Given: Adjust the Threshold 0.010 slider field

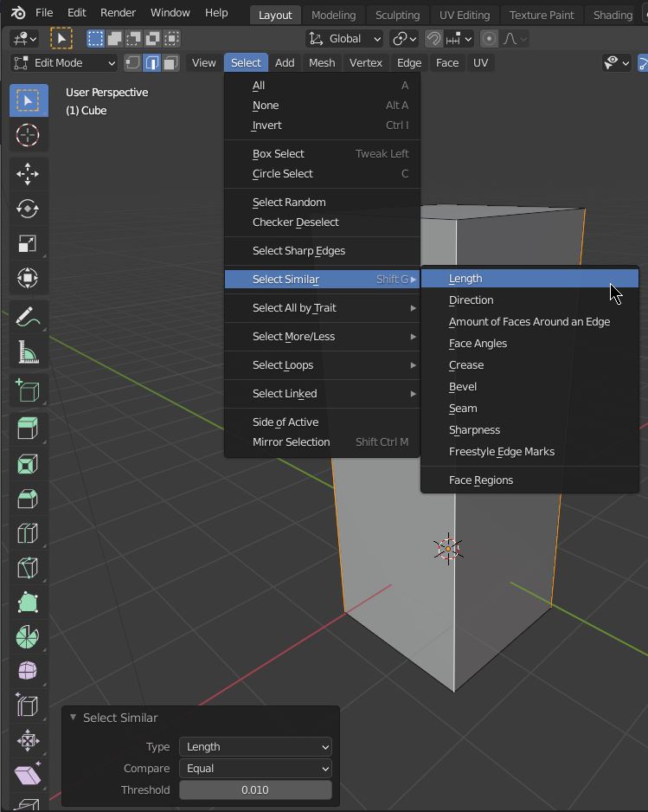Looking at the screenshot, I should tap(255, 790).
